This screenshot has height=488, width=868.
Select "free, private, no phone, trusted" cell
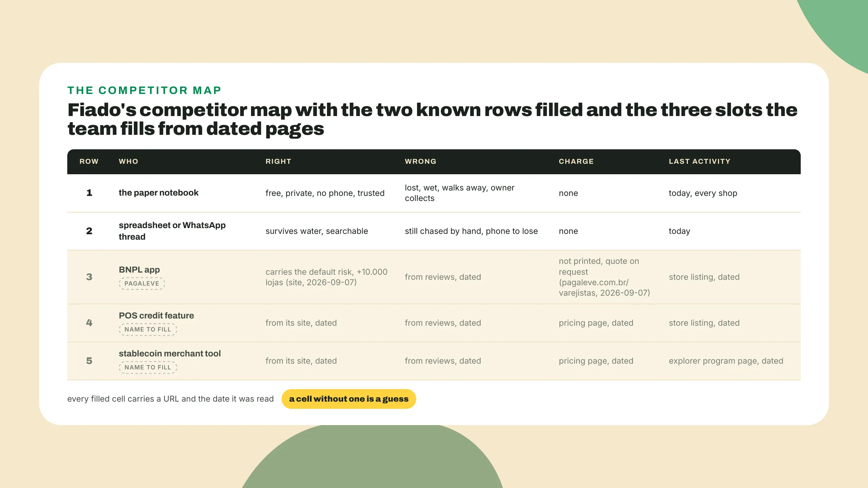click(x=325, y=193)
